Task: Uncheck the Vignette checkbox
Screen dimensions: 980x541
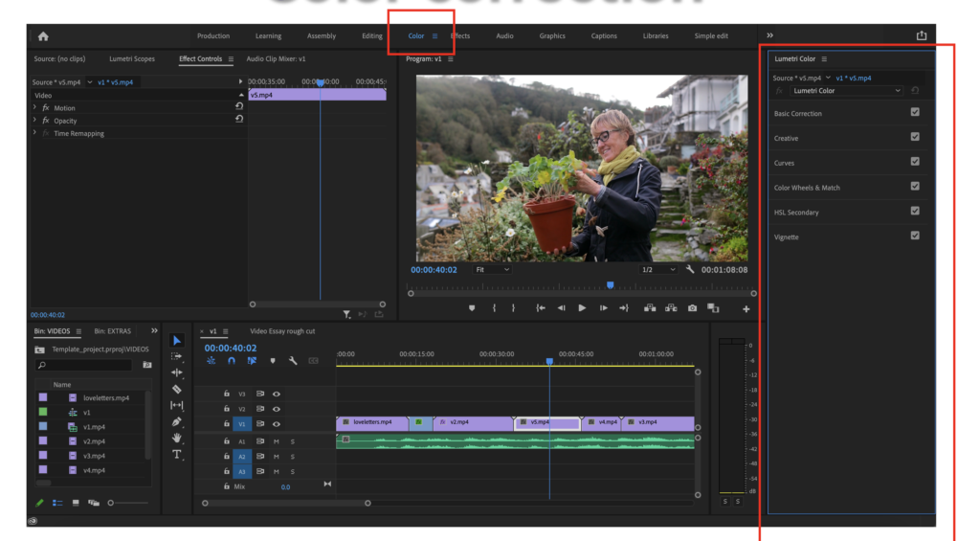Action: pyautogui.click(x=915, y=236)
